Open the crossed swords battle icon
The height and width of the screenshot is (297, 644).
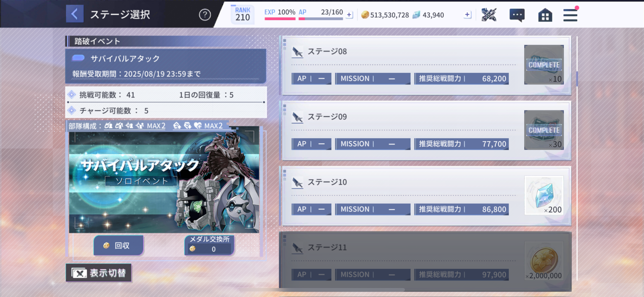point(489,15)
